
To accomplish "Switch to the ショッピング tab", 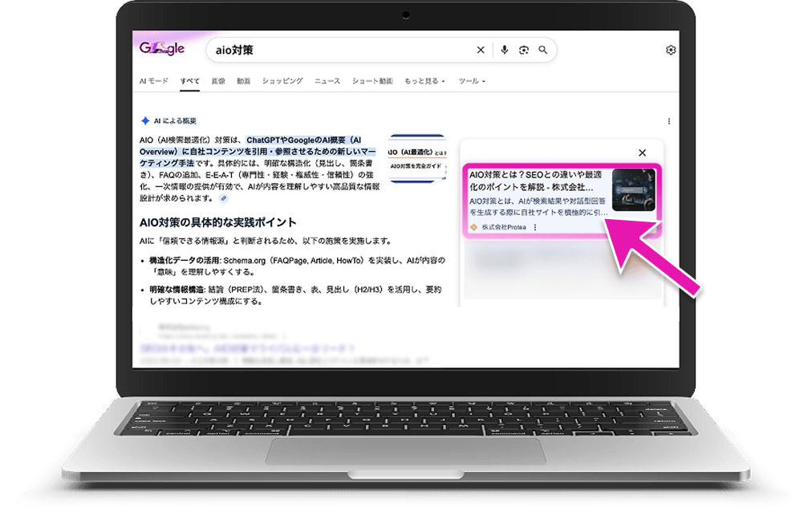I will tap(282, 81).
